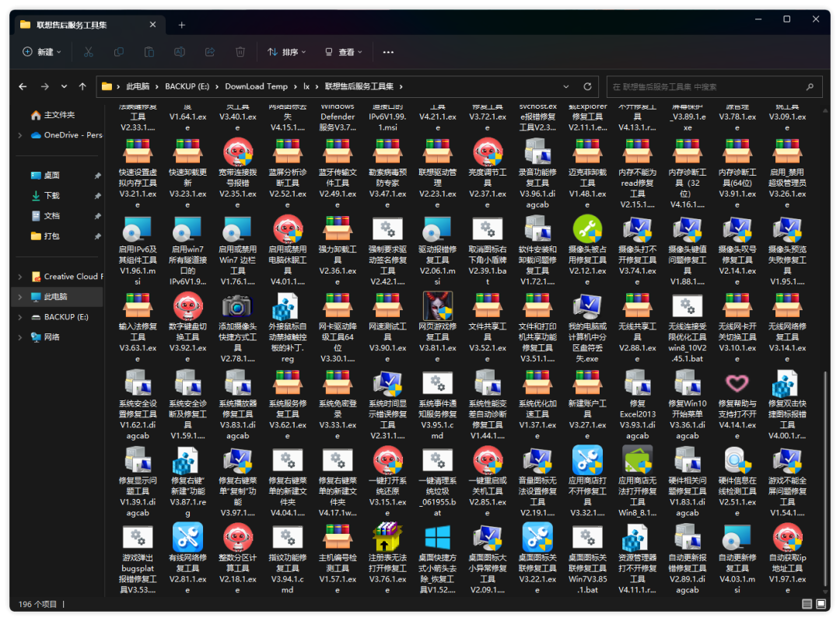840x621 pixels.
Task: Select 修复帮助与支持打不开 V4.14.1.exe file
Action: click(737, 405)
